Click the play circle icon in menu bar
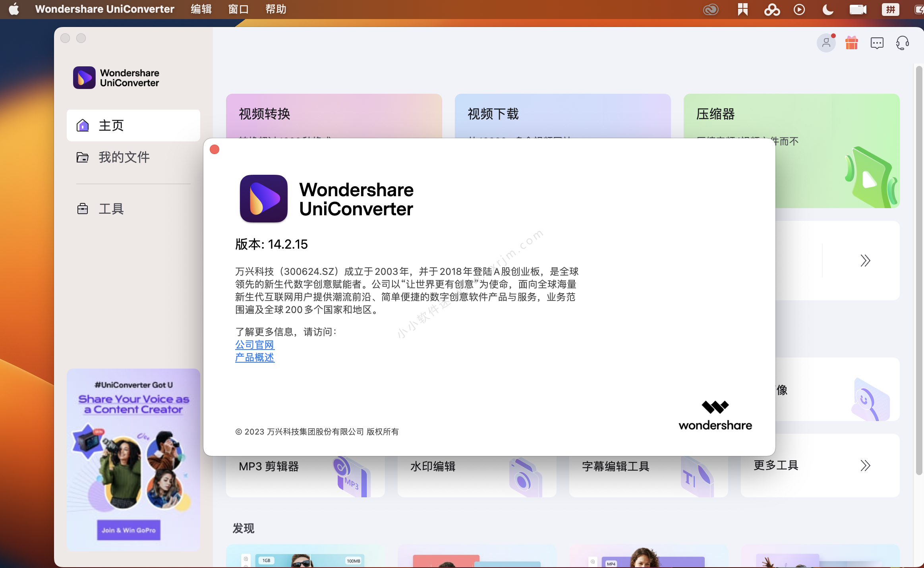This screenshot has height=568, width=924. click(799, 9)
